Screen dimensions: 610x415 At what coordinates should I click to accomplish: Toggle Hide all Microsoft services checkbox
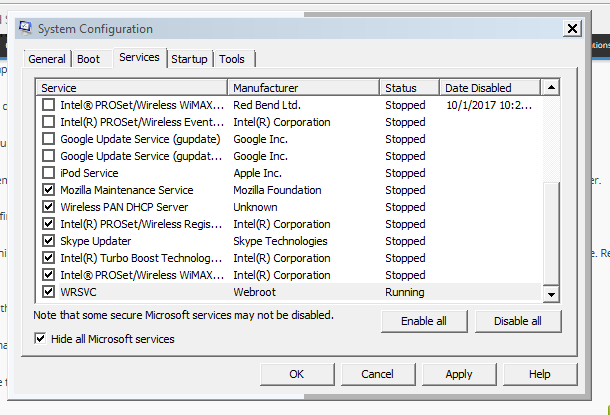(x=40, y=339)
